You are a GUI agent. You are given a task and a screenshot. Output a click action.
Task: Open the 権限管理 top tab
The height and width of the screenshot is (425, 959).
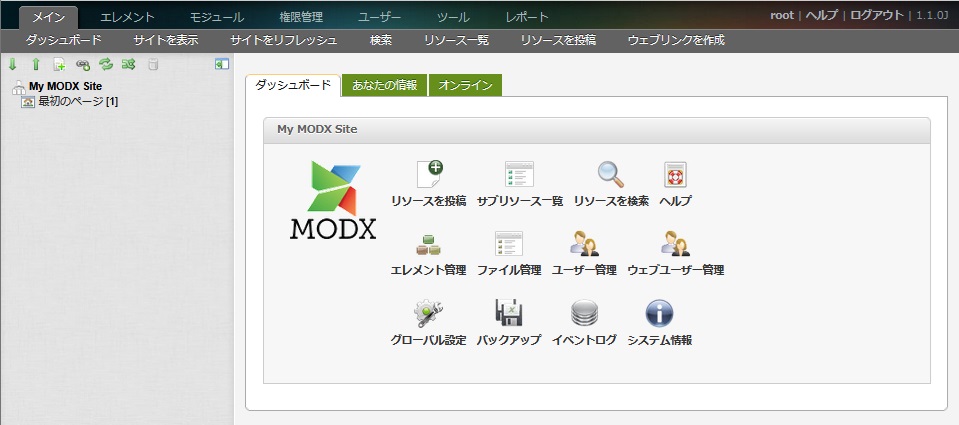click(x=301, y=17)
